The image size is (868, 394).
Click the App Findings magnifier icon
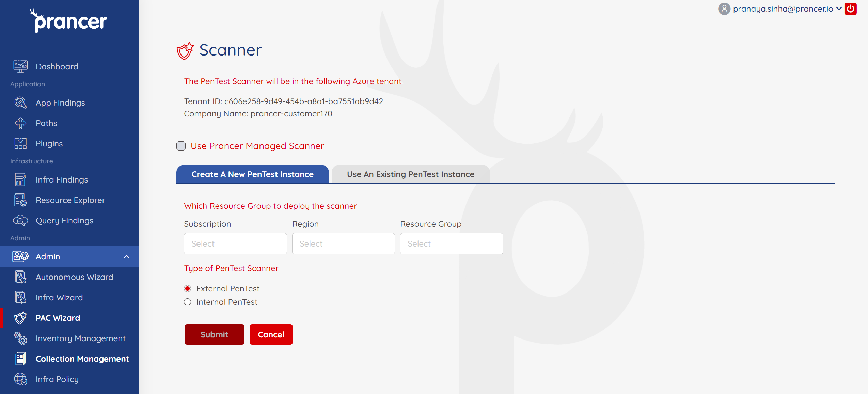coord(20,103)
